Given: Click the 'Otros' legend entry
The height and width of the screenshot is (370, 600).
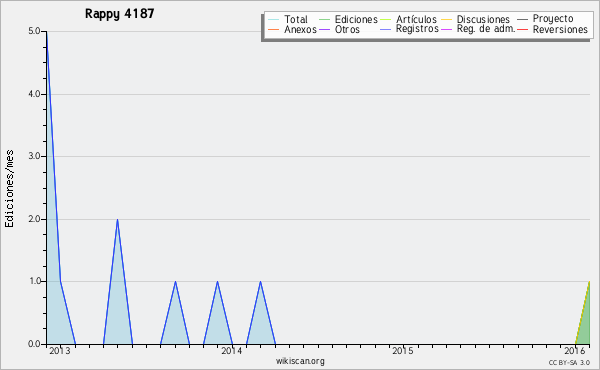Looking at the screenshot, I should pos(347,29).
